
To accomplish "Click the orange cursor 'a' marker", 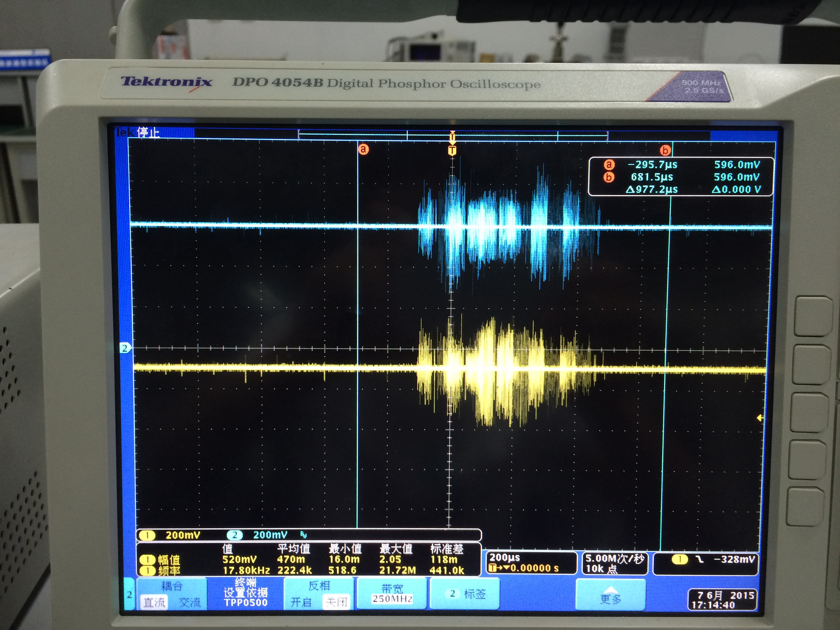I will tap(363, 149).
